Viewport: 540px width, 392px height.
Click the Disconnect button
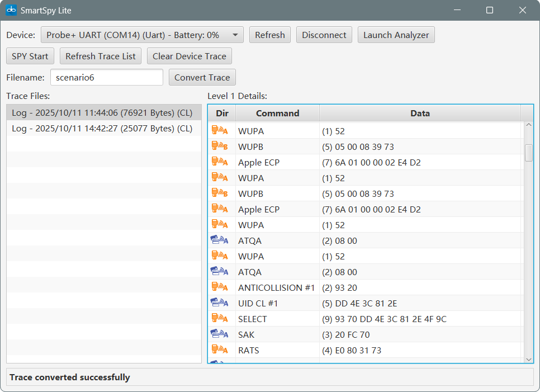(x=324, y=35)
